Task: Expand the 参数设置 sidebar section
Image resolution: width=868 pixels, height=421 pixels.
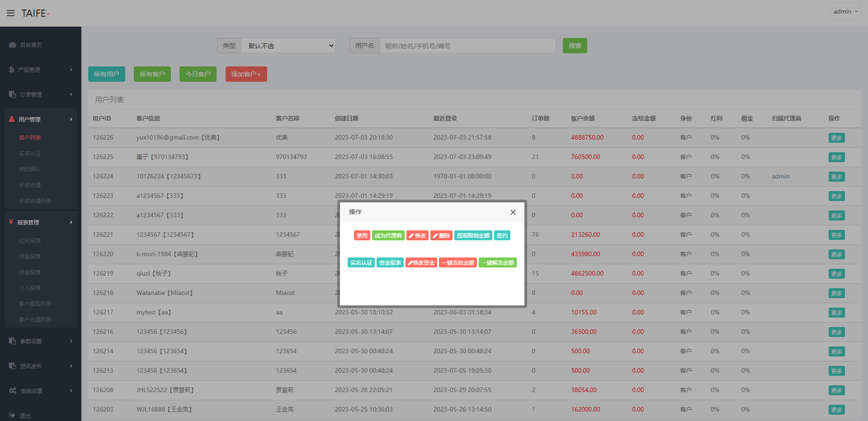Action: click(x=41, y=341)
